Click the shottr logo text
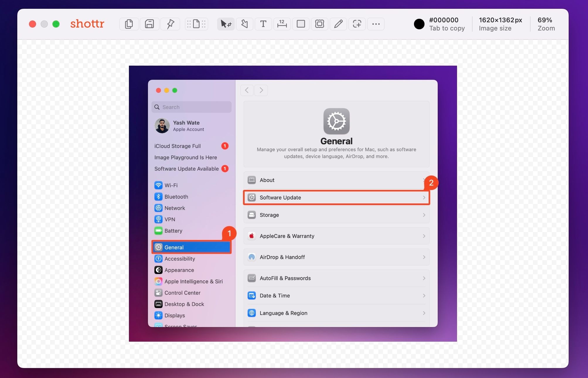The image size is (588, 378). pos(87,23)
